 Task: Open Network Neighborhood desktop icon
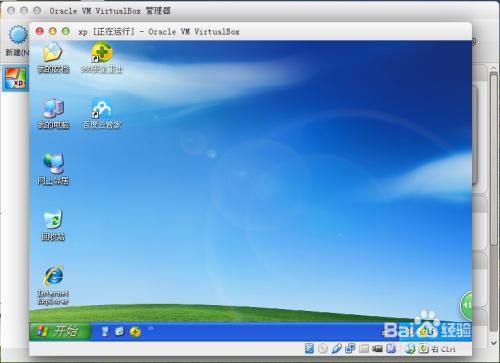coord(53,169)
